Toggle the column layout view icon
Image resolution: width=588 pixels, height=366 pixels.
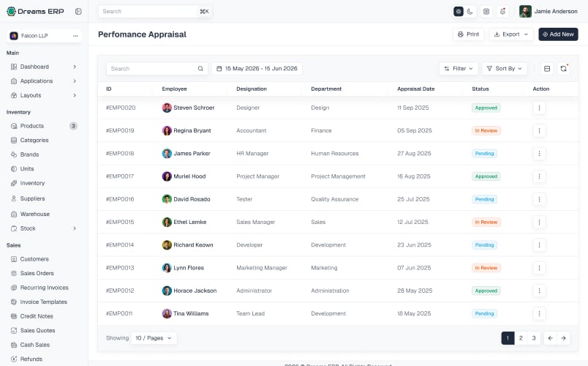click(x=547, y=69)
